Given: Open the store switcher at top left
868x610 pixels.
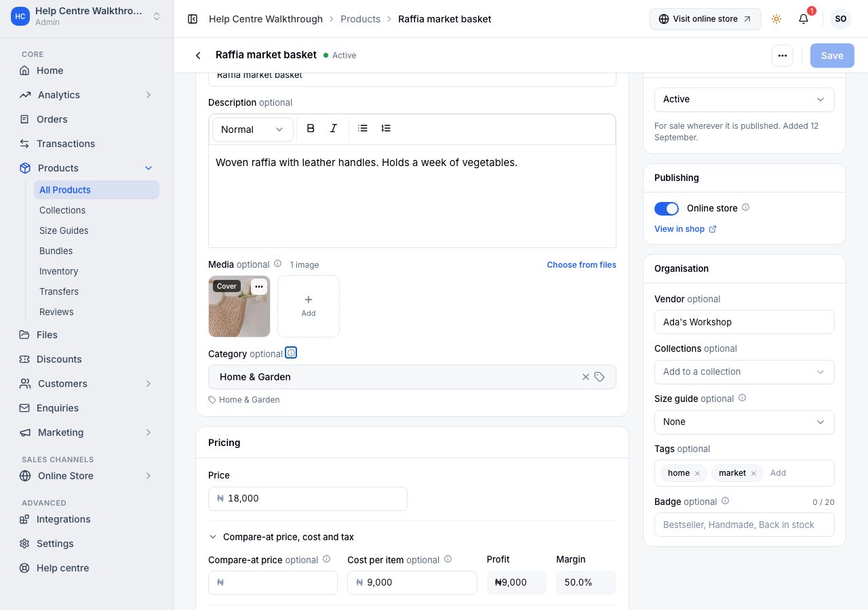Looking at the screenshot, I should coord(87,16).
